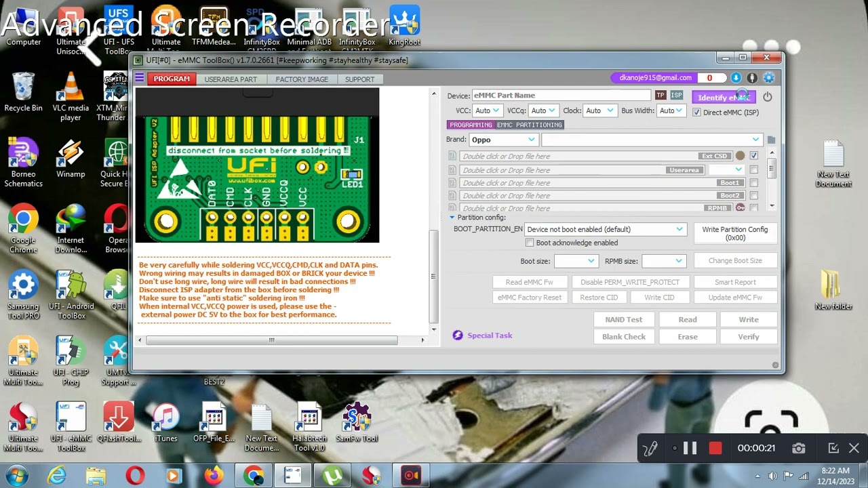Click the Identify eMMC button
The image size is (868, 488).
[724, 98]
